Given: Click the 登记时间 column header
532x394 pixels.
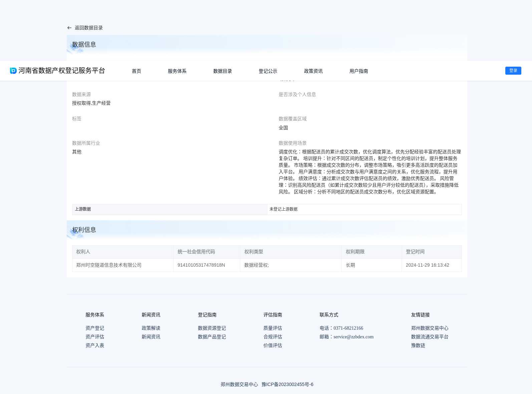Looking at the screenshot, I should [432, 252].
